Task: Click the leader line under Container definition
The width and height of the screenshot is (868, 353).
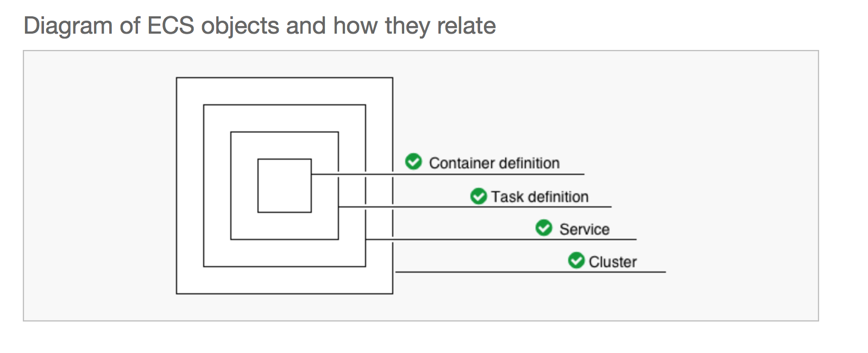Action: point(489,174)
